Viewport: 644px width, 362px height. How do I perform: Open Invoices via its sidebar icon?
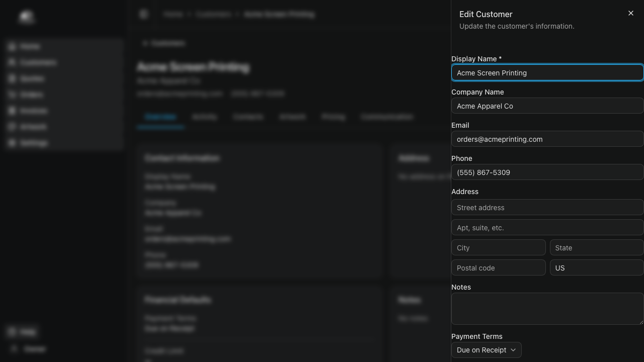pyautogui.click(x=12, y=111)
